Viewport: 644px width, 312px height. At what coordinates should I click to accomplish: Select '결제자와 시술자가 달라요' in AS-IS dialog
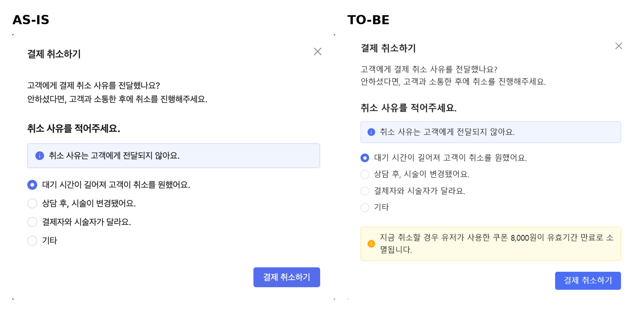(x=32, y=222)
